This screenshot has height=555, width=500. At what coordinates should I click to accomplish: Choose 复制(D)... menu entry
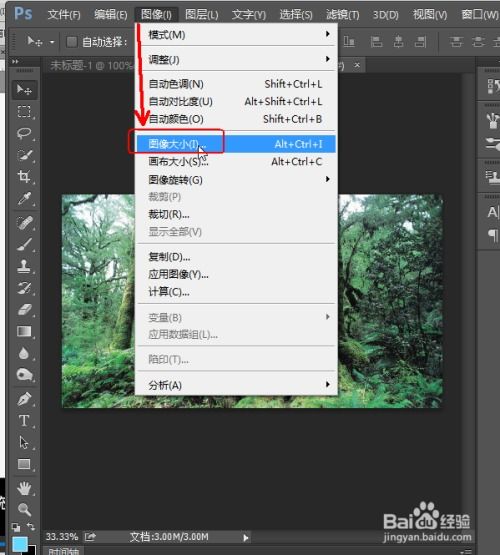tap(236, 257)
